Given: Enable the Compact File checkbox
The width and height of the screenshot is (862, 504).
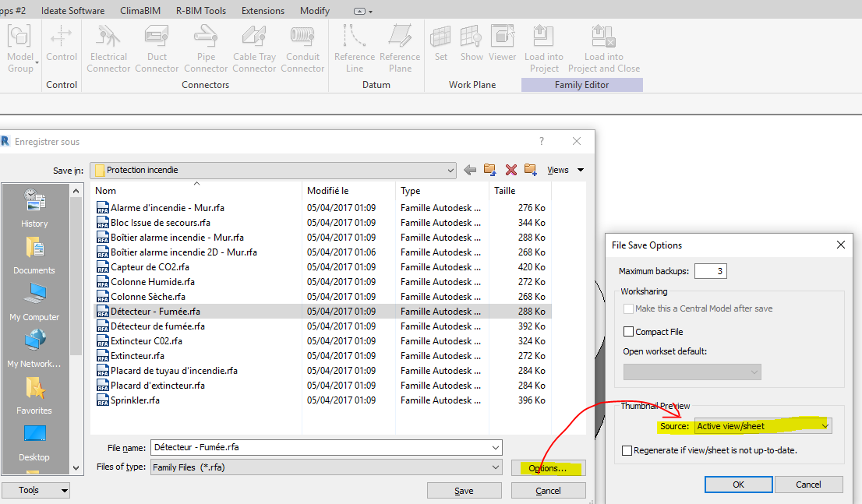Looking at the screenshot, I should (x=627, y=332).
